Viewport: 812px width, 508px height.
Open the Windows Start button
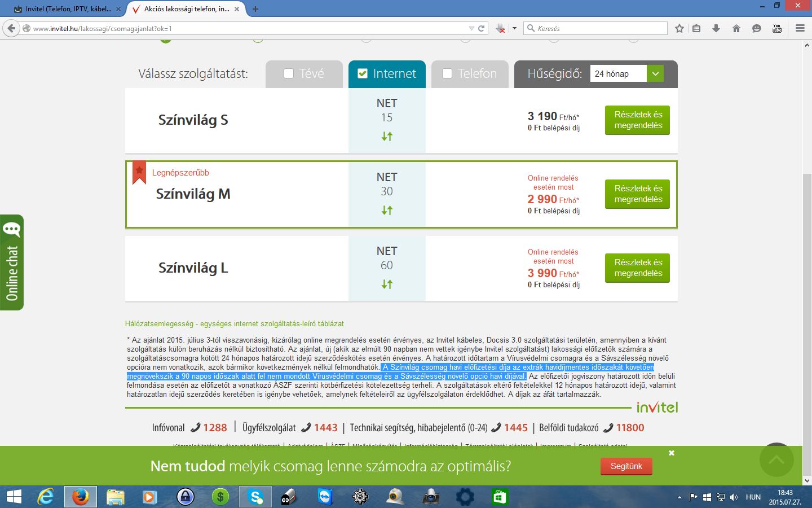(x=14, y=497)
